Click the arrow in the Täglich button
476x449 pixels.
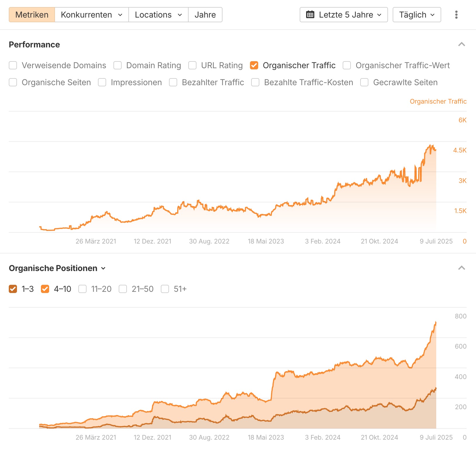(x=432, y=15)
